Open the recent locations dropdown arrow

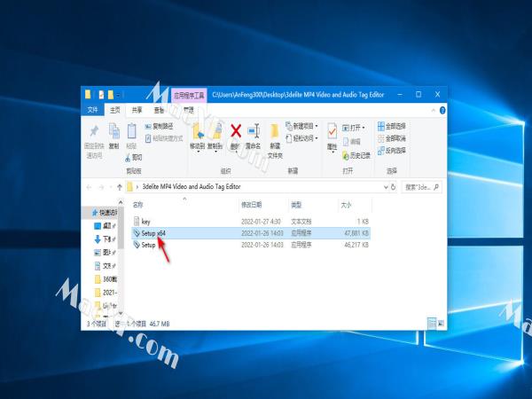111,187
